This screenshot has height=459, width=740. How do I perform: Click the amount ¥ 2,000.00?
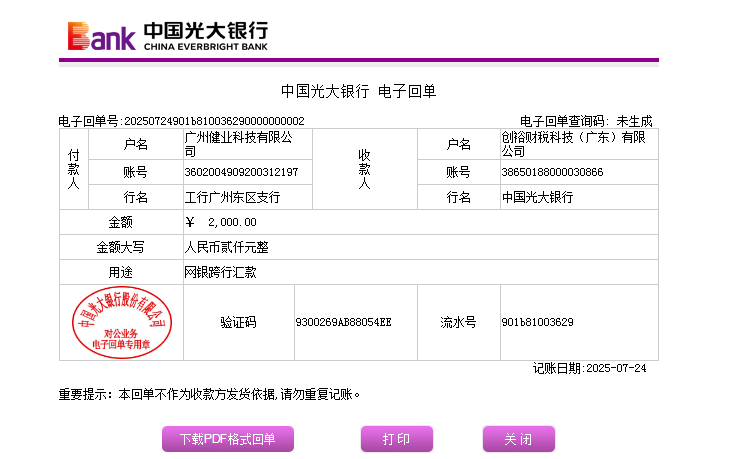[x=221, y=222]
